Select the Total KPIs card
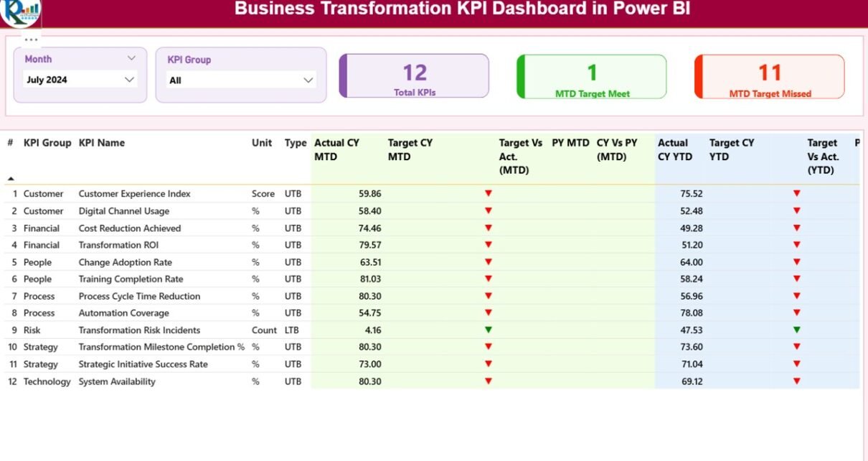This screenshot has height=461, width=868. [x=414, y=76]
